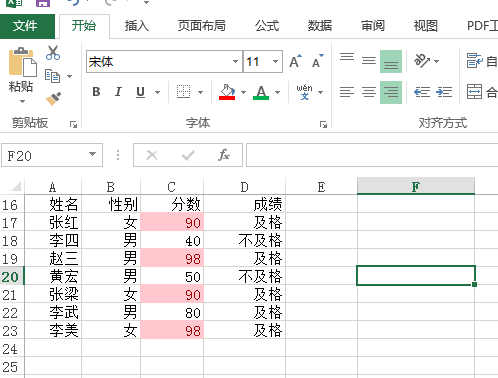
Task: Open clipboard group dialog launcher
Action: [73, 124]
